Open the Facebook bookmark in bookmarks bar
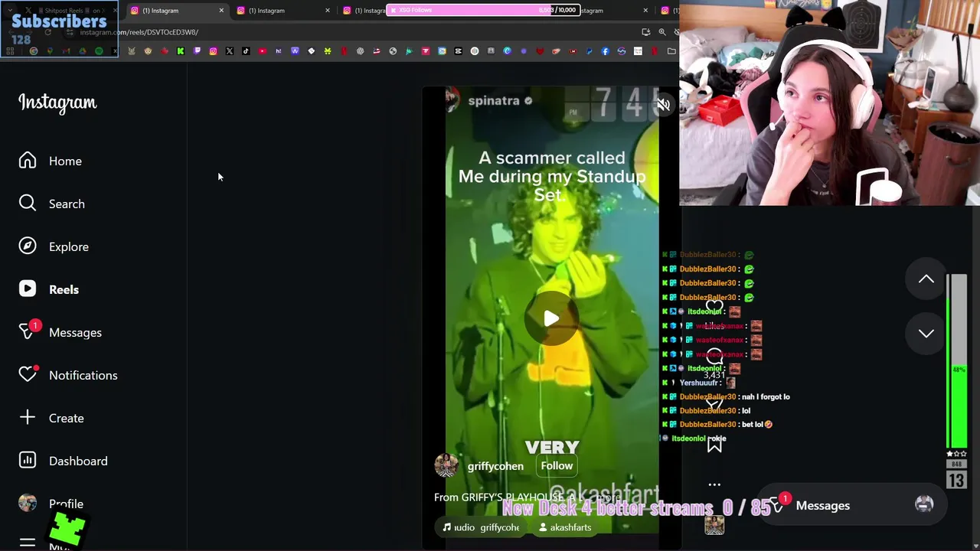 605,51
